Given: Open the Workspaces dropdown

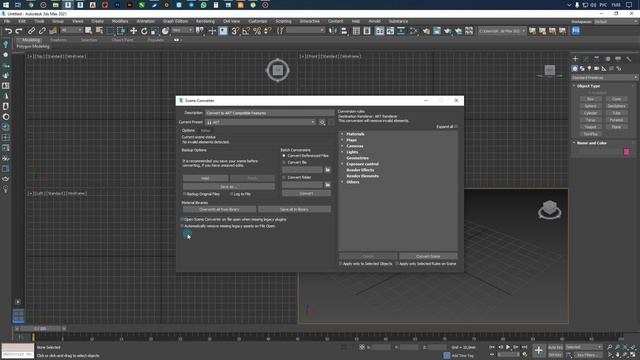Looking at the screenshot, I should point(615,22).
